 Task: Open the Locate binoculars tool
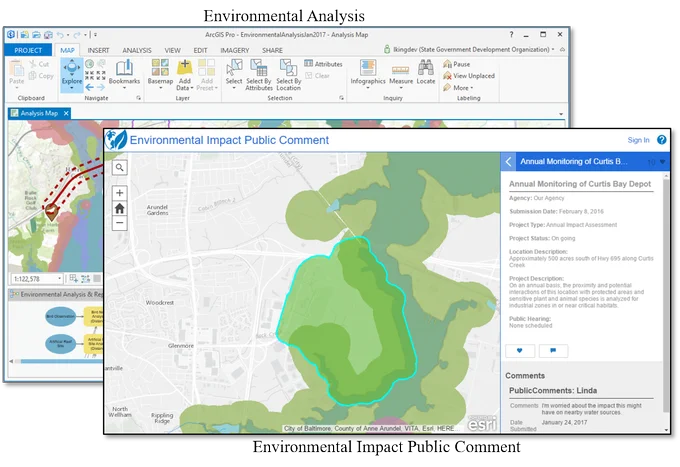click(426, 72)
